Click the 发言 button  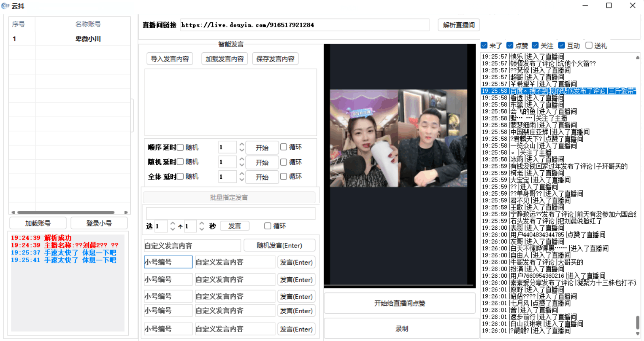pyautogui.click(x=235, y=226)
